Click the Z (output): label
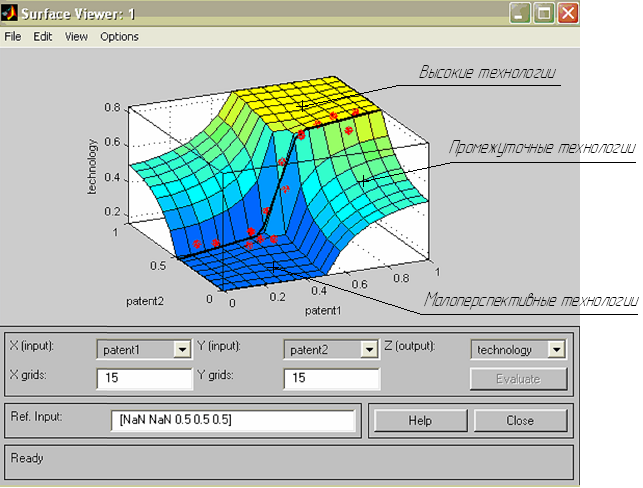 click(410, 346)
